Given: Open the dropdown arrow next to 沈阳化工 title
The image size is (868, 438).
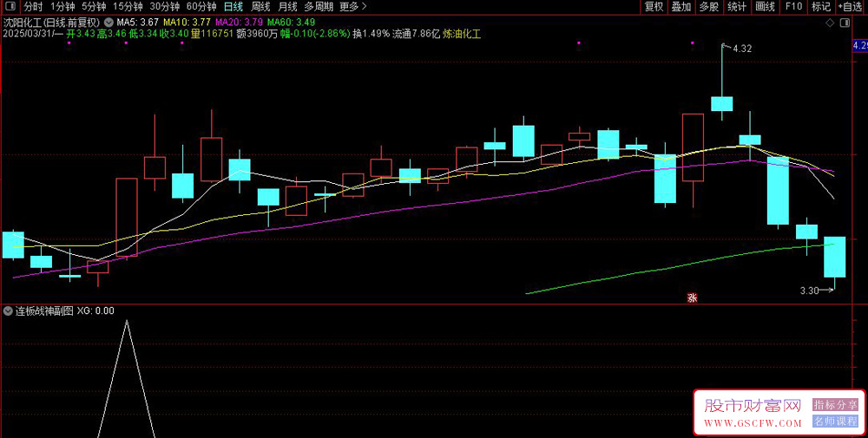Looking at the screenshot, I should [x=108, y=23].
